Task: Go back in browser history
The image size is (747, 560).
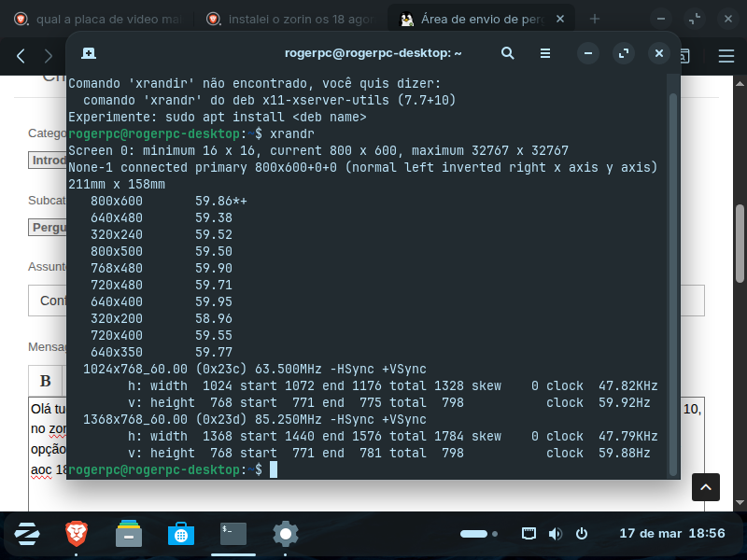Action: 21,56
